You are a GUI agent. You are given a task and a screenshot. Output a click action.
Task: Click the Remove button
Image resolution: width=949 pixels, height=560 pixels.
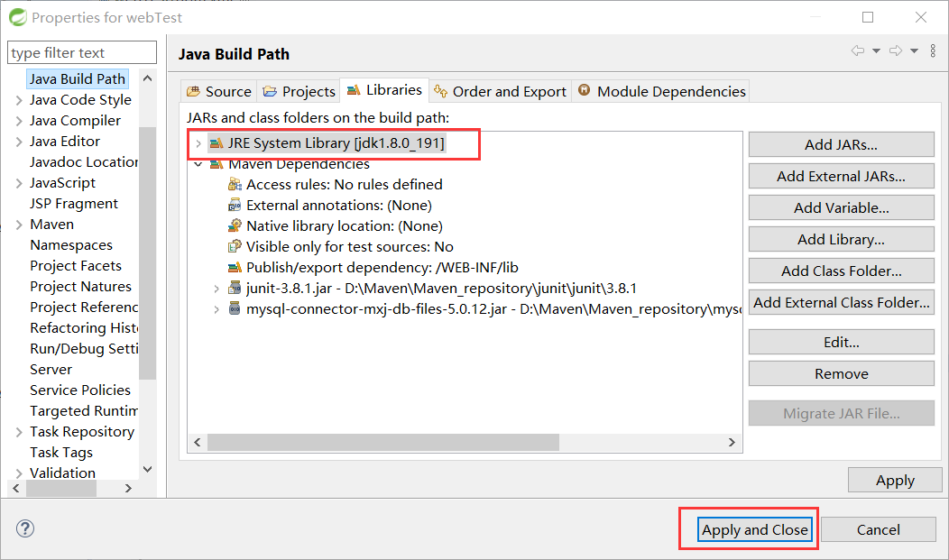pyautogui.click(x=842, y=373)
